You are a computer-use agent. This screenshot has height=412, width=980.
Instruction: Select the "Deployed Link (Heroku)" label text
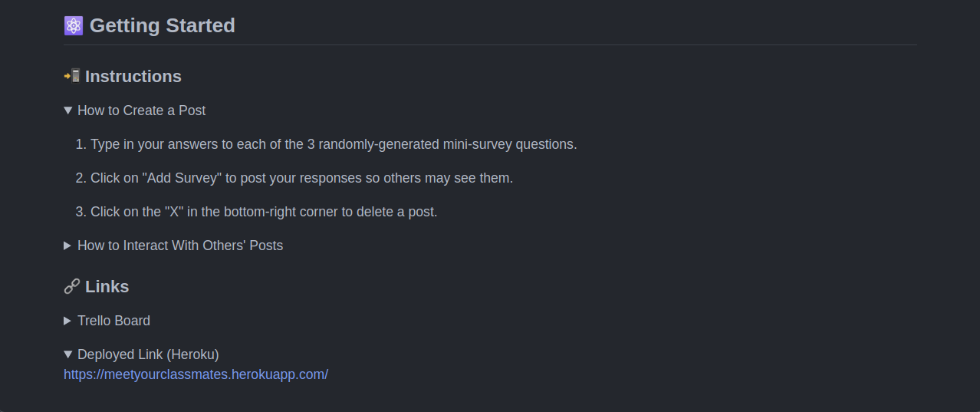point(148,354)
